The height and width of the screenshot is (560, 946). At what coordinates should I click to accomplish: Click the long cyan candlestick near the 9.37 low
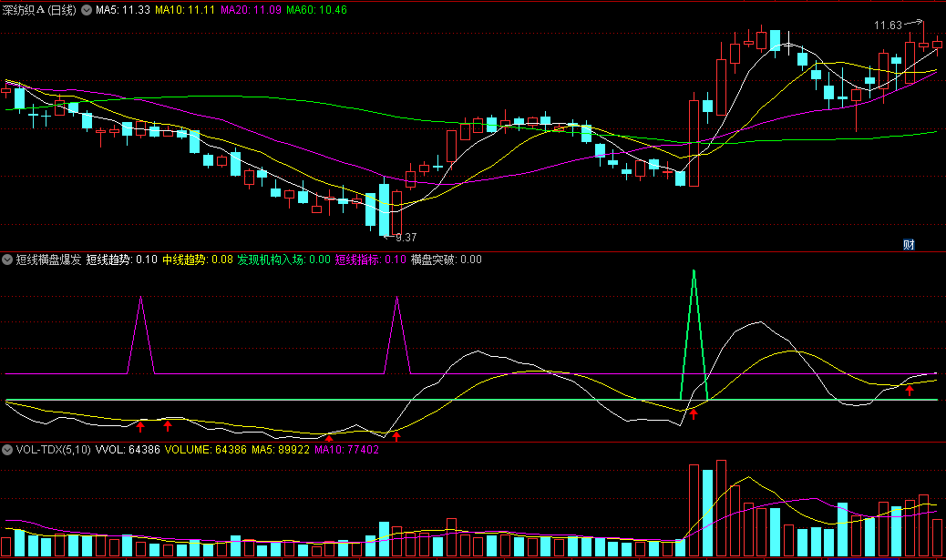coord(384,209)
